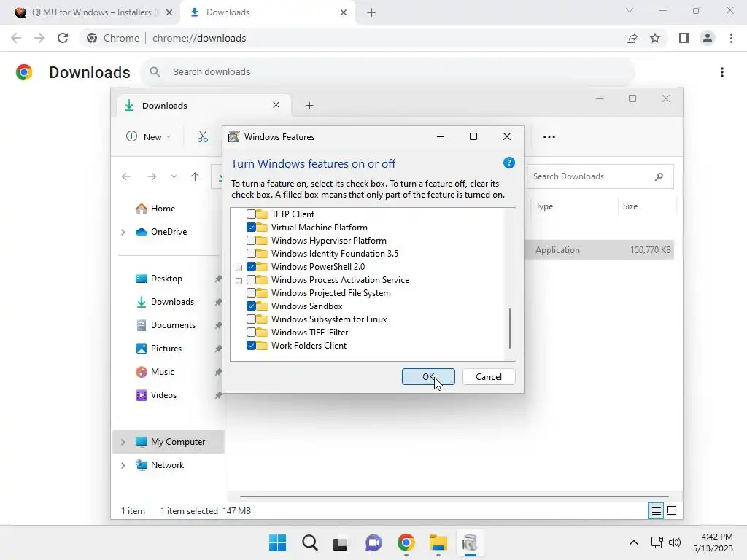This screenshot has height=560, width=747.
Task: Click the Explorer search magnifier icon
Action: (659, 176)
